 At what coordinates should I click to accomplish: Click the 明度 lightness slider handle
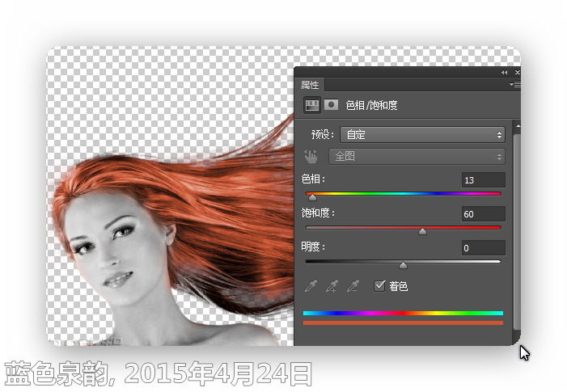(x=403, y=265)
